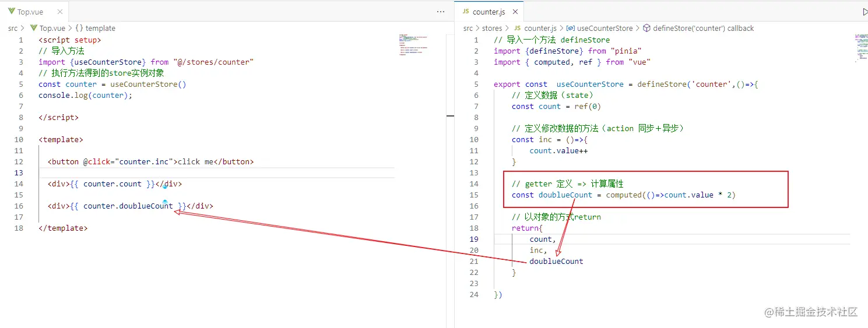Open More Actions menu of left editor group

click(441, 12)
